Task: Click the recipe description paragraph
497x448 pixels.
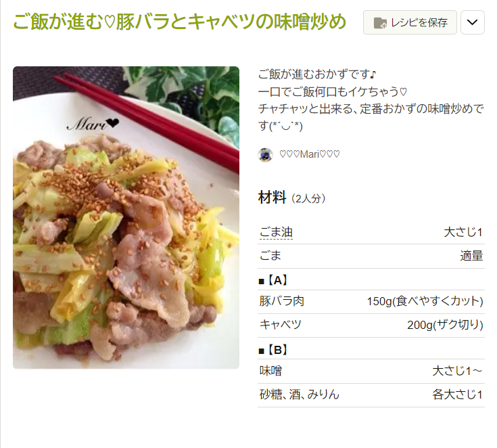Action: tap(371, 100)
